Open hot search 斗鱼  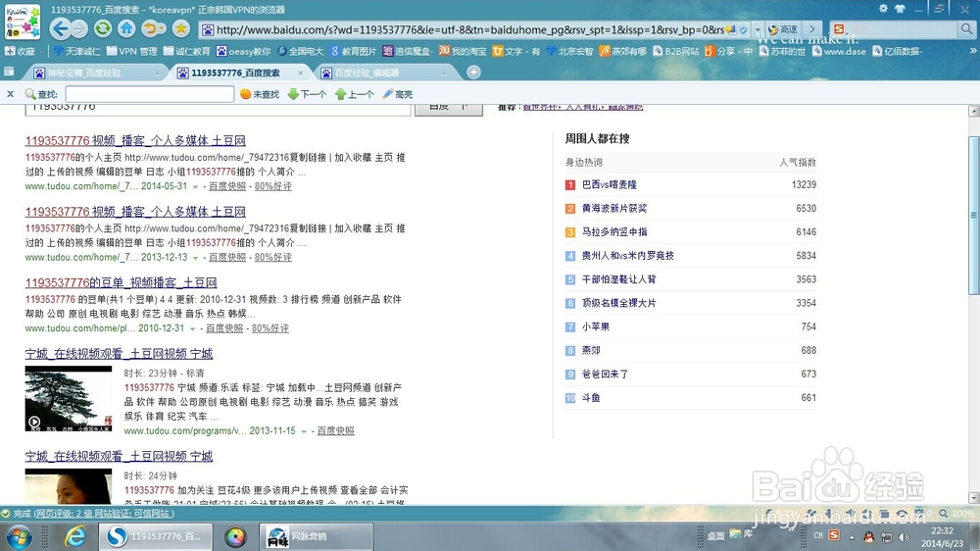click(591, 398)
